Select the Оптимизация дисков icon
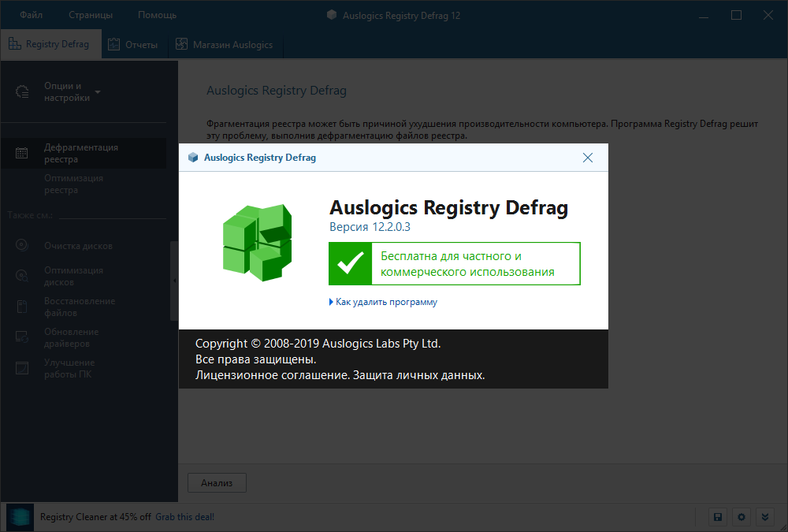Viewport: 788px width, 532px height. tap(22, 276)
